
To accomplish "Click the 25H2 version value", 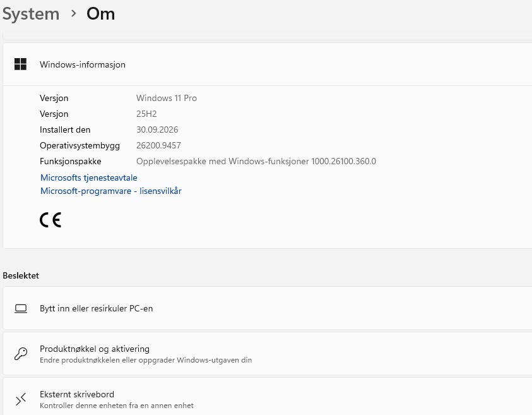I will point(146,114).
